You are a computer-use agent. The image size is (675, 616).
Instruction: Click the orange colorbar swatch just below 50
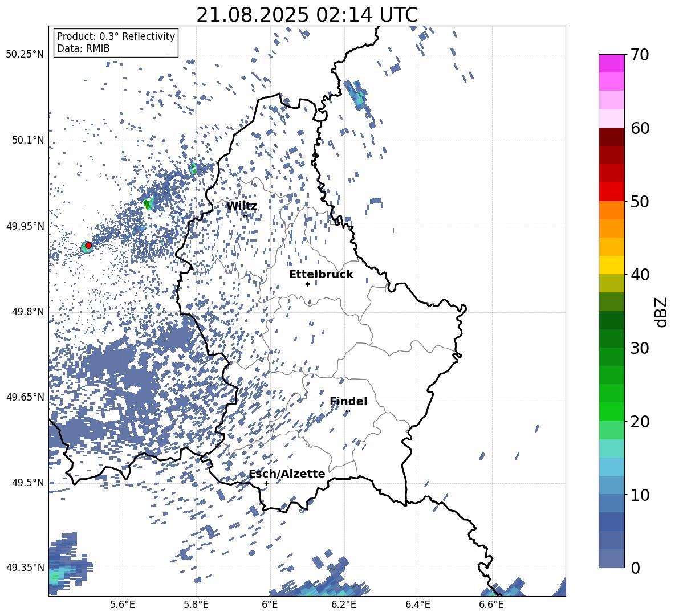611,210
